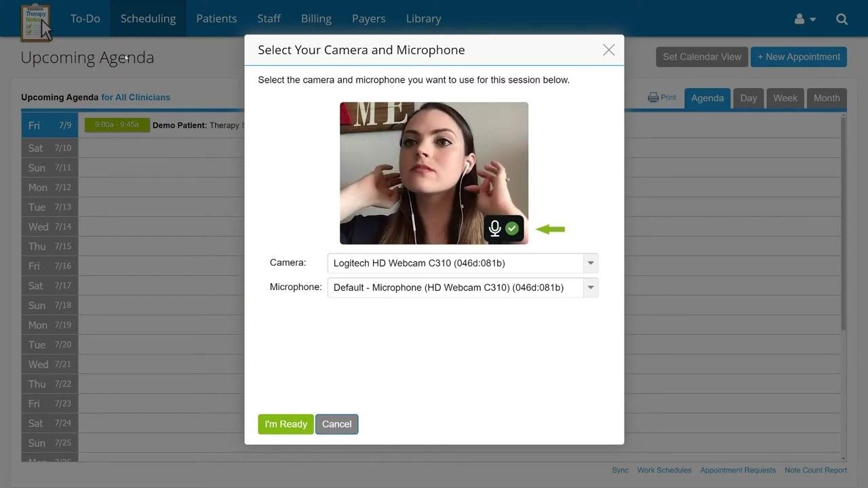
Task: Click the Set Calendar View button
Action: point(702,57)
